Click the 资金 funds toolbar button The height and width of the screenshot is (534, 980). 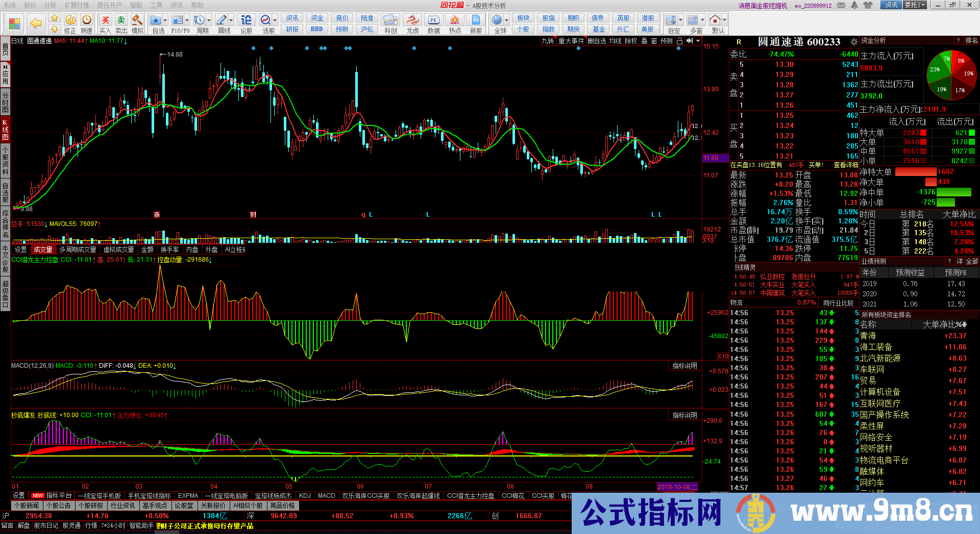pos(317,18)
